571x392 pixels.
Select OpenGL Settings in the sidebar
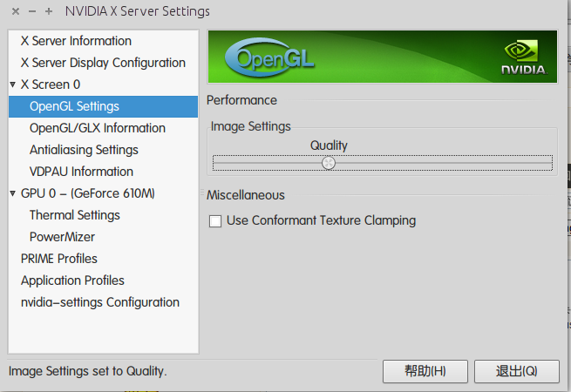point(103,106)
